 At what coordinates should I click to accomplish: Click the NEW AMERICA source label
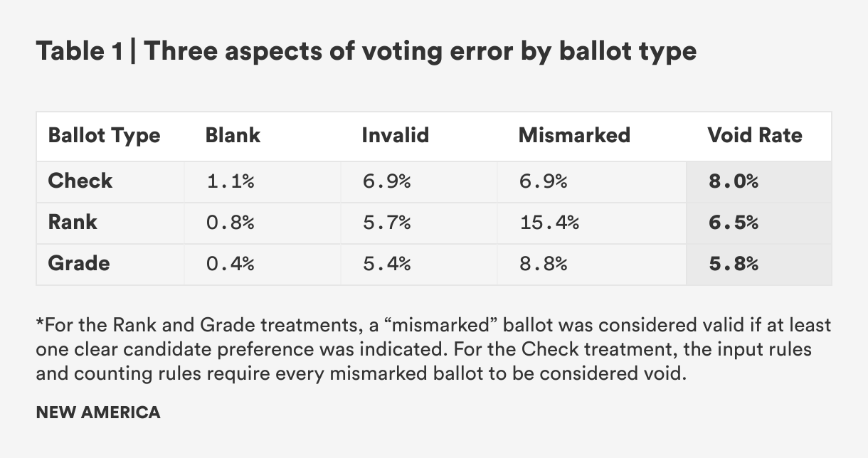pos(98,412)
